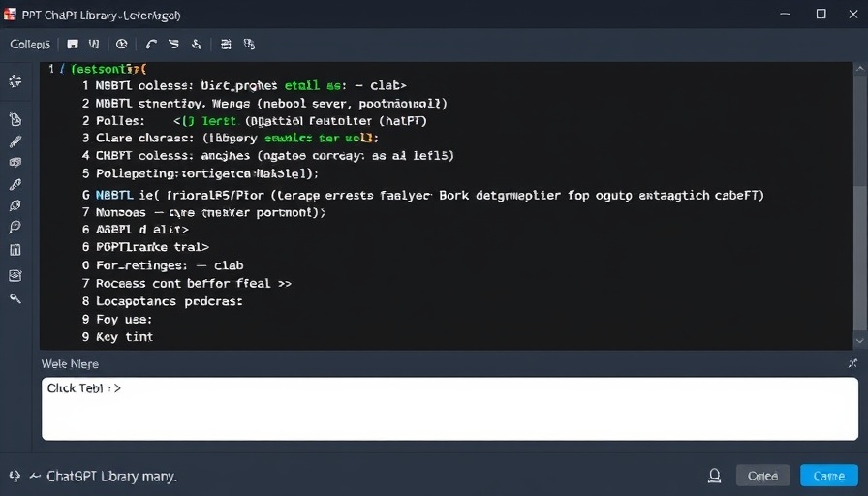Click the list-lines icon in the toolbar

[226, 45]
